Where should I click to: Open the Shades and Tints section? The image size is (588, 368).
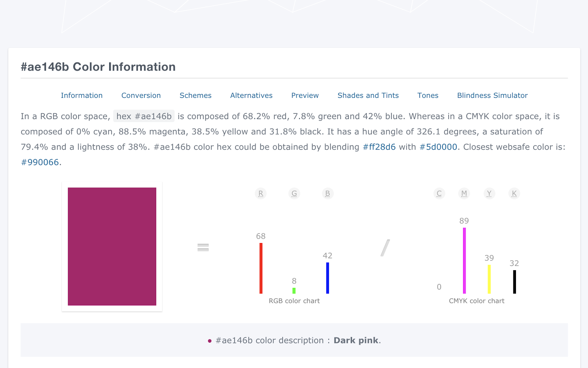coord(368,95)
